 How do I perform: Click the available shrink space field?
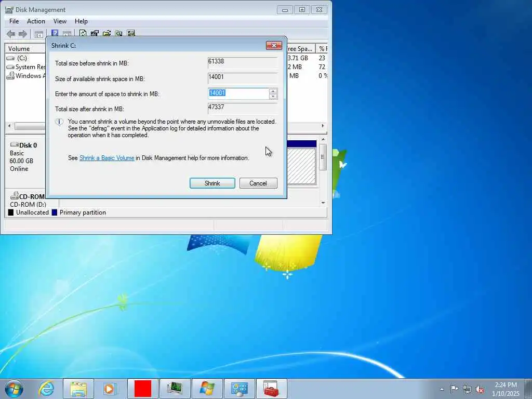[242, 78]
